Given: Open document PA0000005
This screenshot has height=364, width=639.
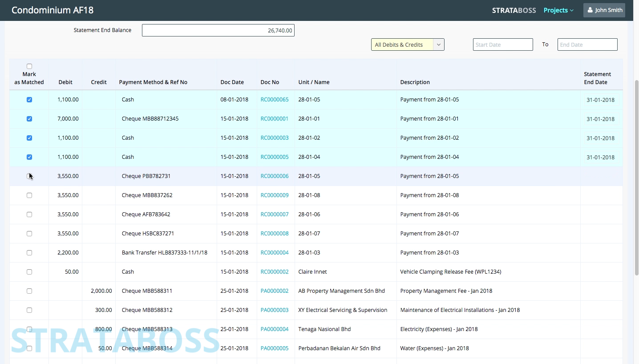Looking at the screenshot, I should pyautogui.click(x=275, y=348).
